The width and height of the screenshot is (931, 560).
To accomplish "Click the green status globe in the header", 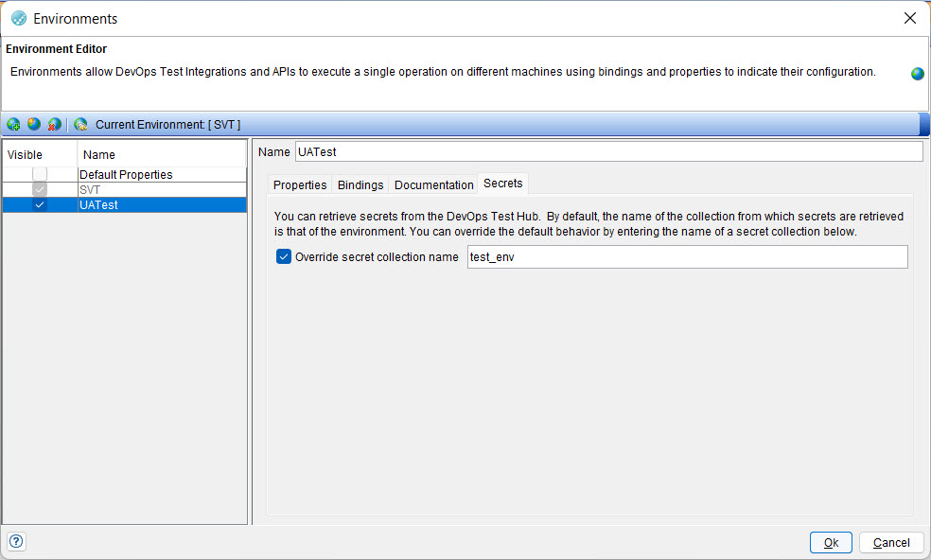I will click(x=916, y=73).
